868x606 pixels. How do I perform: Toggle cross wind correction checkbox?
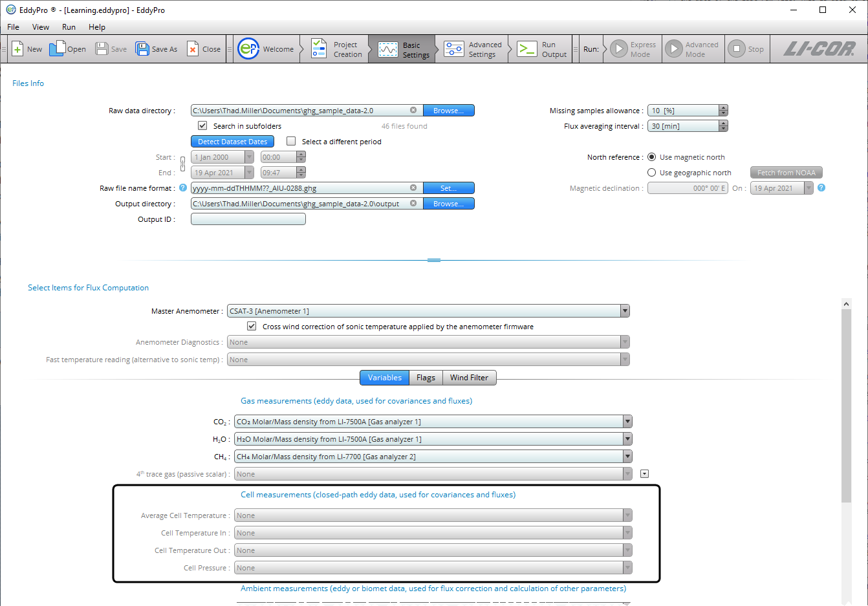pos(252,327)
